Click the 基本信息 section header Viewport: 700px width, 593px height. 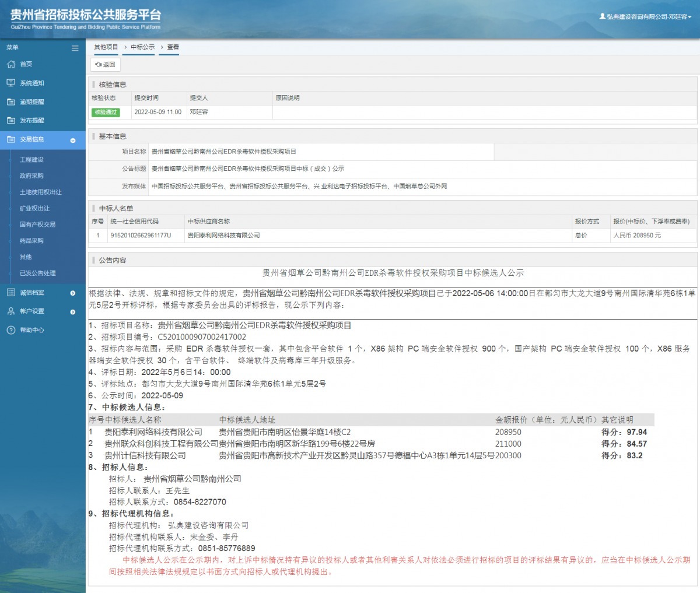coord(113,136)
